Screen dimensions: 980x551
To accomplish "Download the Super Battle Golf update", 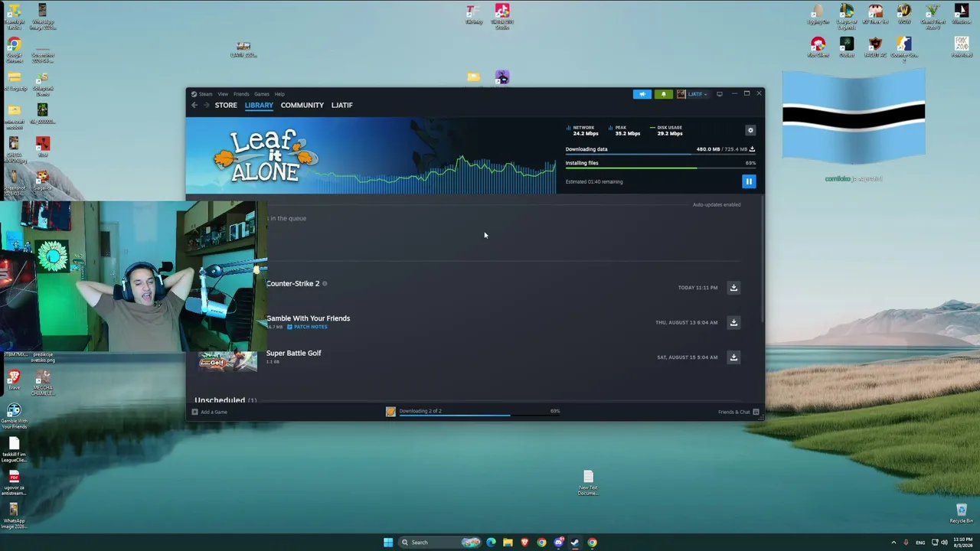I will (x=733, y=357).
